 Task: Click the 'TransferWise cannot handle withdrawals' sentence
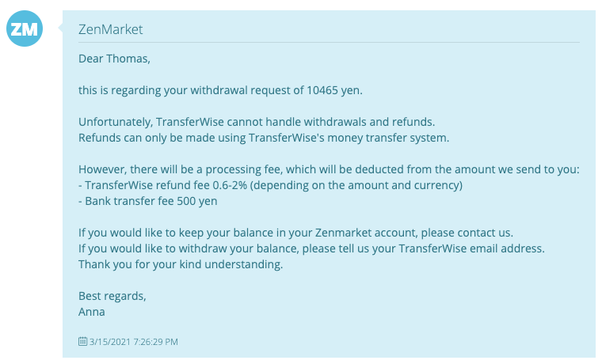pyautogui.click(x=257, y=122)
